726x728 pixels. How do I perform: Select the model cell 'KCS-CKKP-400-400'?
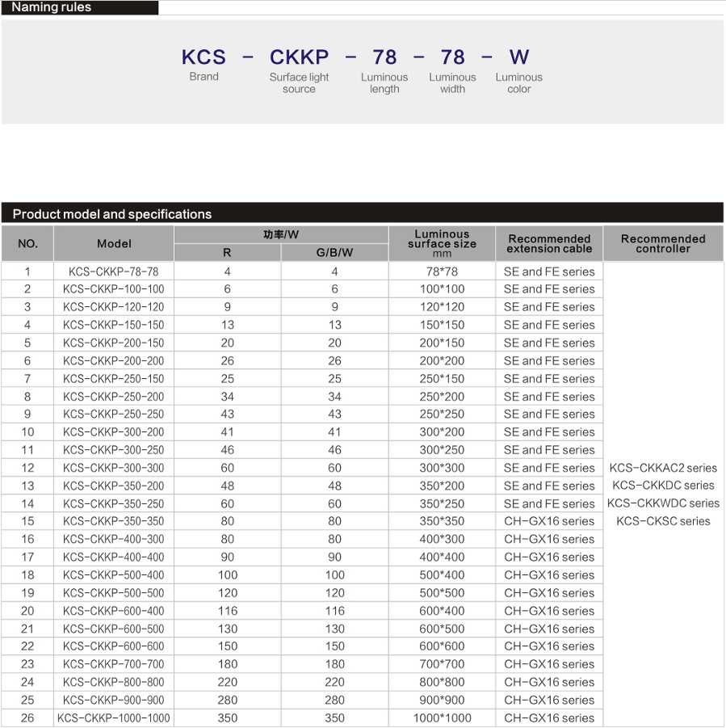pos(114,558)
